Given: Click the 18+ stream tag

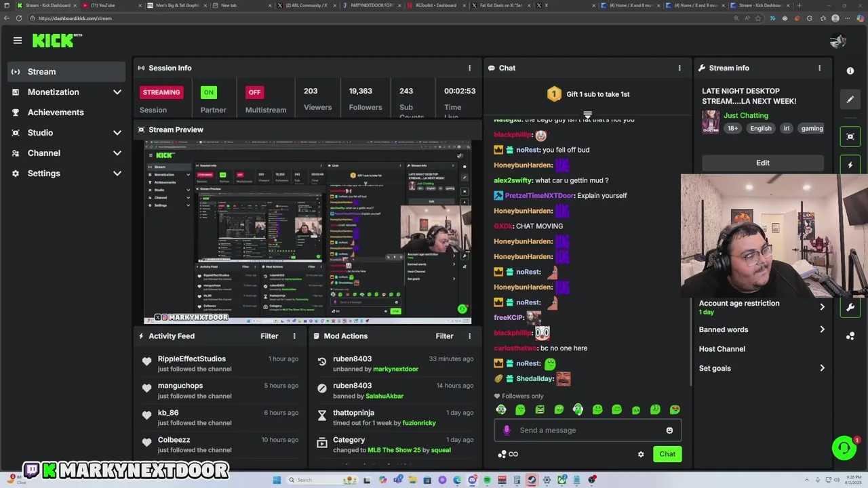Looking at the screenshot, I should coord(733,128).
